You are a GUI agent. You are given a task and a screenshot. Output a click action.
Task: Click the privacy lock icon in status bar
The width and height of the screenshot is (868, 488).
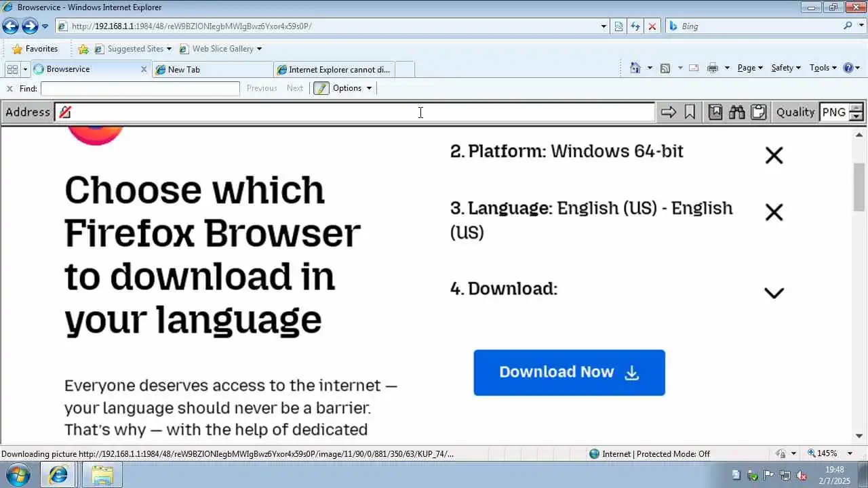point(782,454)
